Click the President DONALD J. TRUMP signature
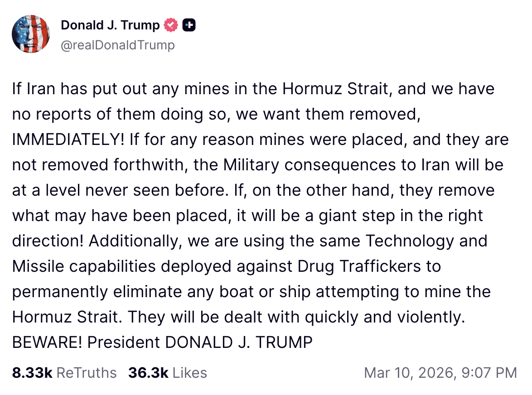The image size is (532, 395). tap(200, 342)
